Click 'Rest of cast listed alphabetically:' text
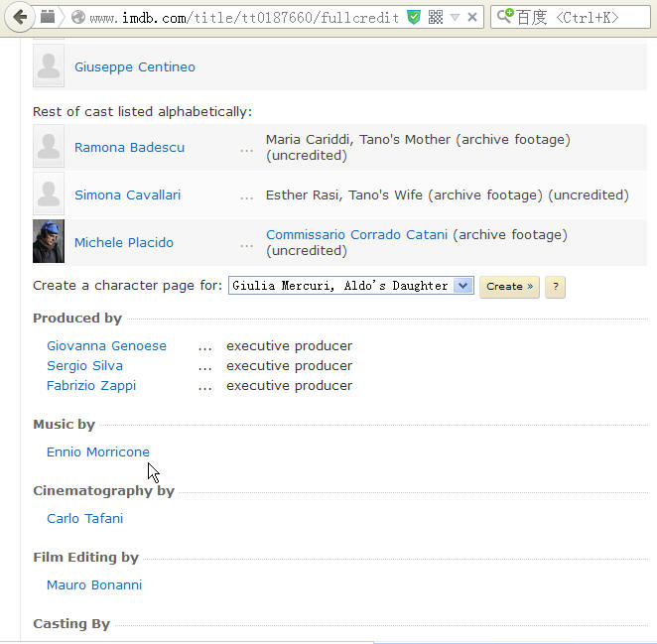The height and width of the screenshot is (644, 657). [143, 112]
